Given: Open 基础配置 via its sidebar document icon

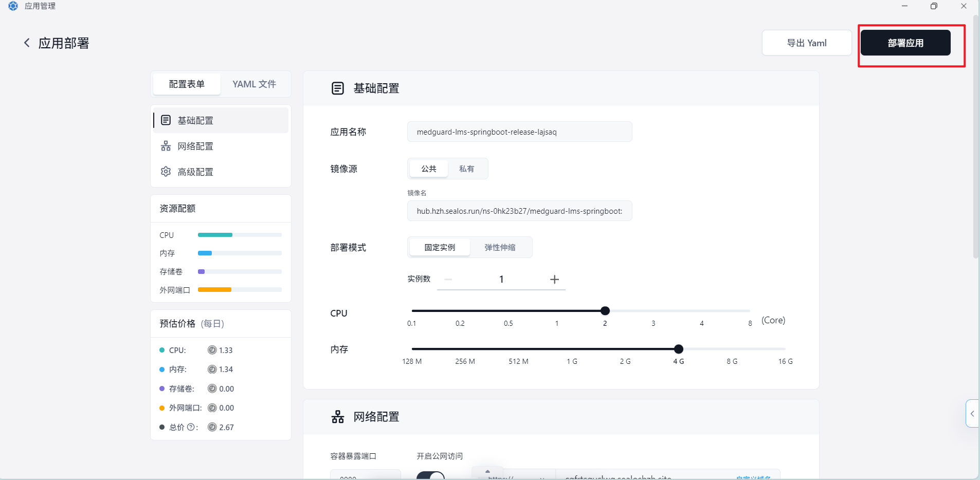Looking at the screenshot, I should (x=166, y=120).
